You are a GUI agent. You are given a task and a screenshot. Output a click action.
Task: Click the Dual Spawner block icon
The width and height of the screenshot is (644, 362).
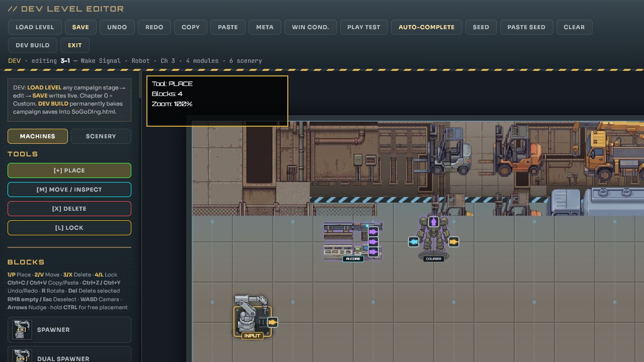click(x=22, y=355)
